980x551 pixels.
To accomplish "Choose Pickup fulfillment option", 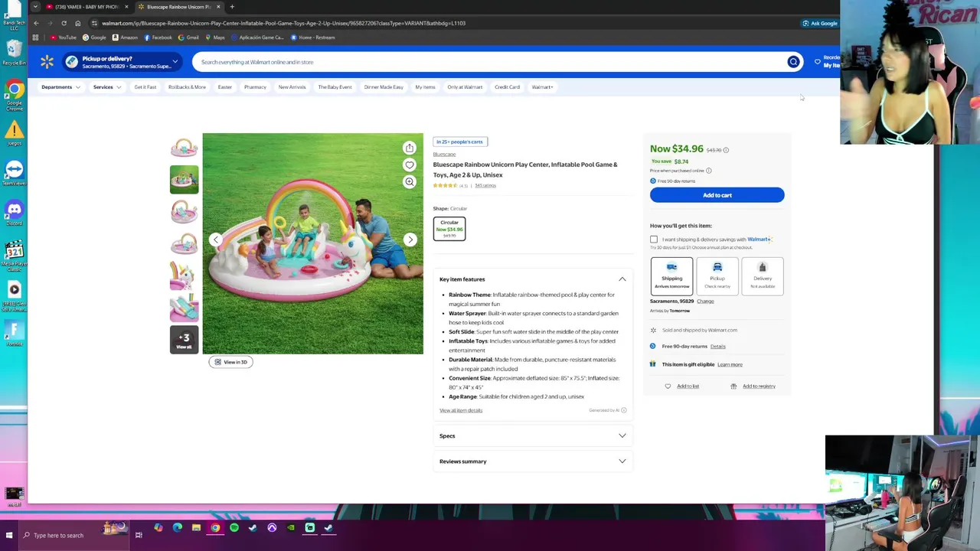I will click(x=717, y=276).
